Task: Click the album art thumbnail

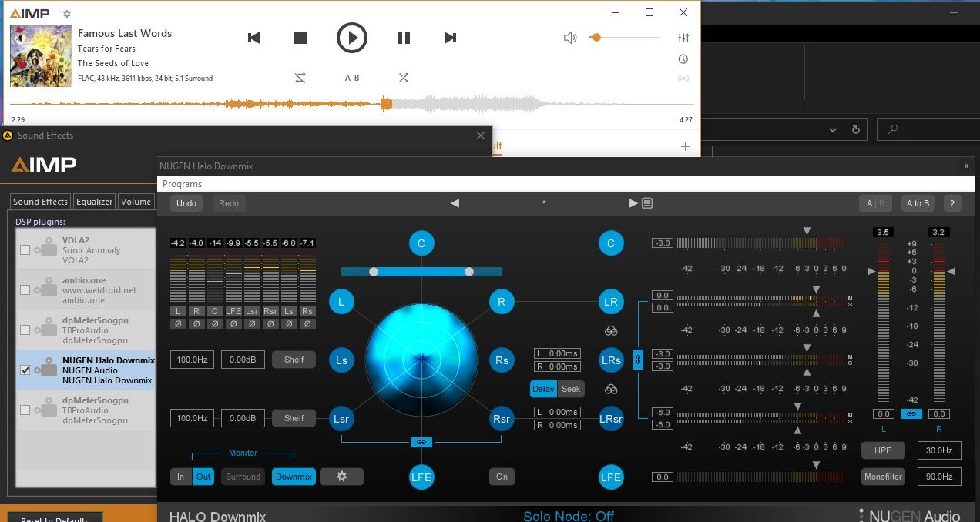Action: pos(41,56)
